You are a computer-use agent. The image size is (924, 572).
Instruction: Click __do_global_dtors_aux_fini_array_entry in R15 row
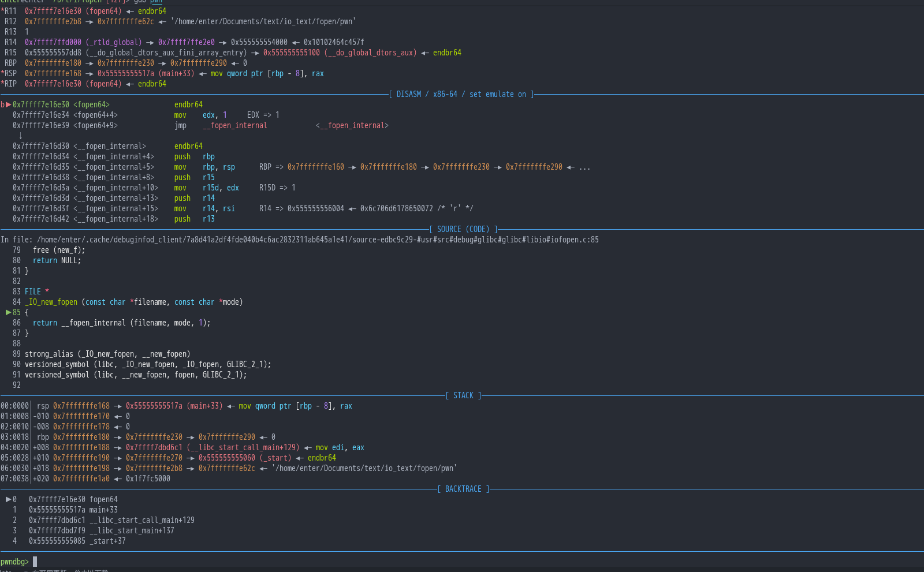tap(166, 53)
